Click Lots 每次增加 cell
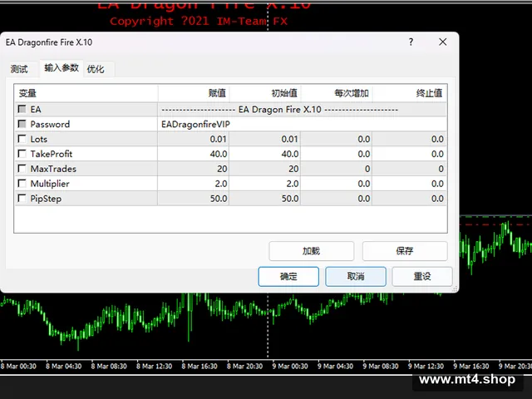The width and height of the screenshot is (532, 399). (336, 139)
